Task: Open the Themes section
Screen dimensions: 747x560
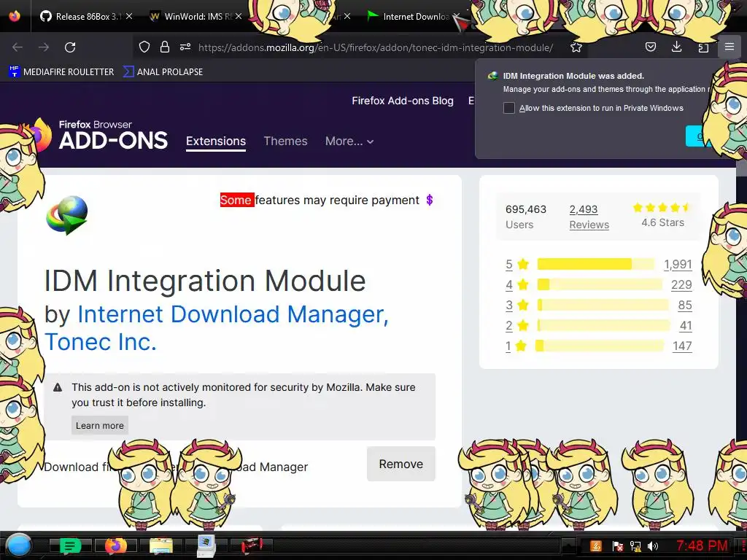Action: coord(285,141)
